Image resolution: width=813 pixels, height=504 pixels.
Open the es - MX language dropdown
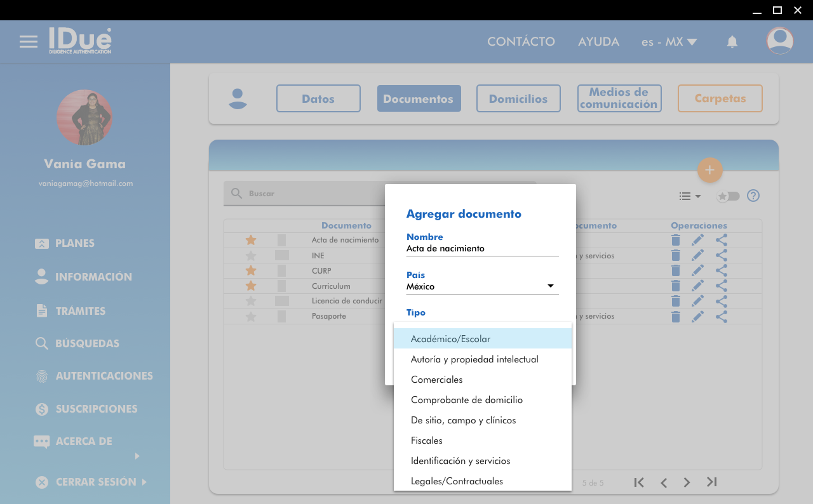(x=669, y=42)
